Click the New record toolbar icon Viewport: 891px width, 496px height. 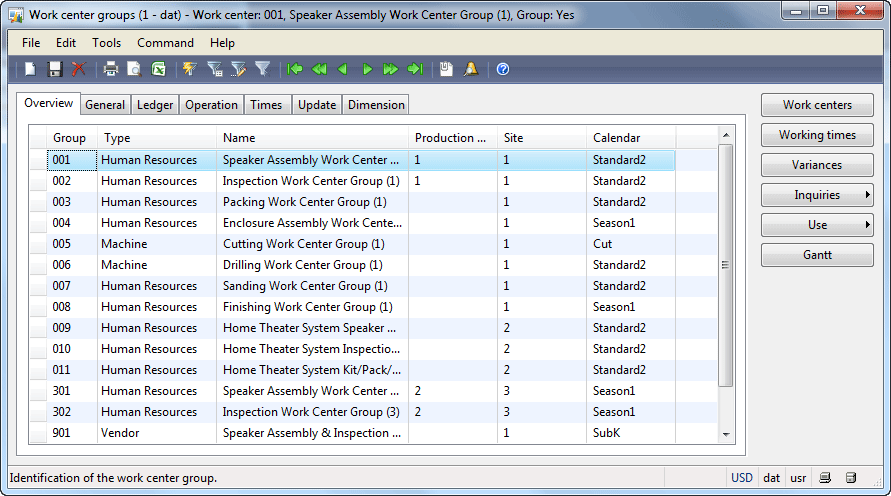click(x=30, y=69)
